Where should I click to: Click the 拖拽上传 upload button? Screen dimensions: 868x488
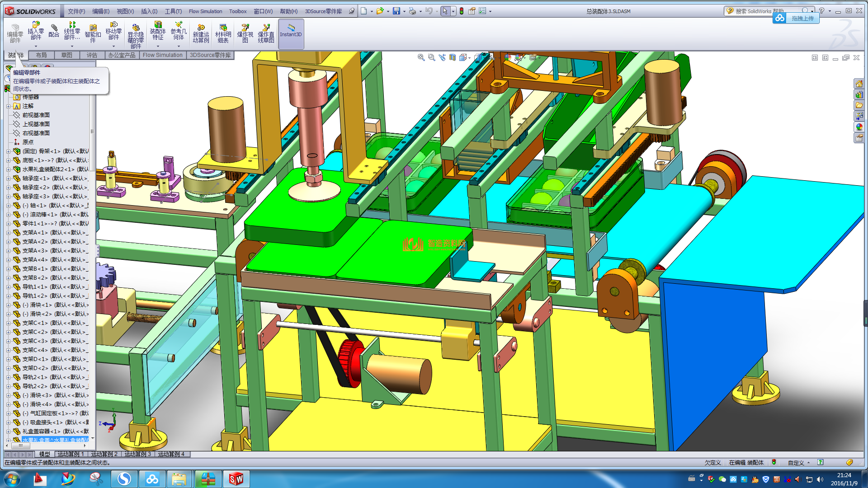pos(802,18)
